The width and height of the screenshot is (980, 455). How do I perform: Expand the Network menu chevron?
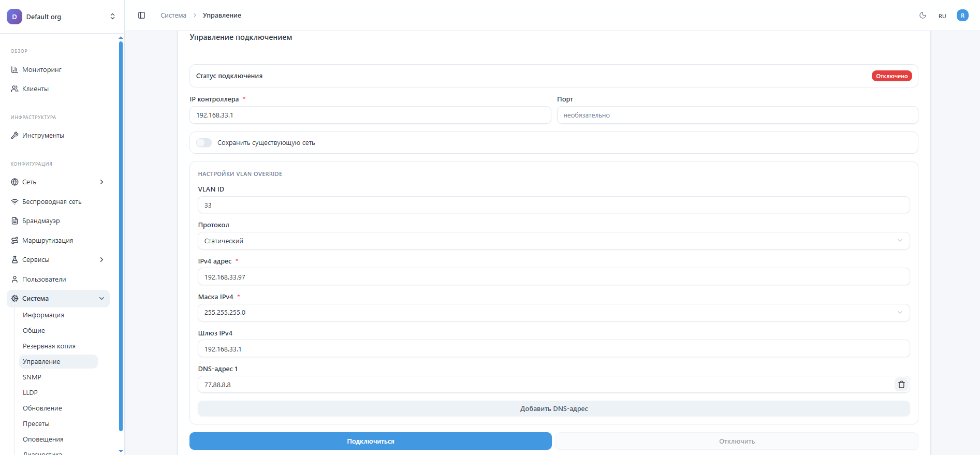(x=101, y=182)
